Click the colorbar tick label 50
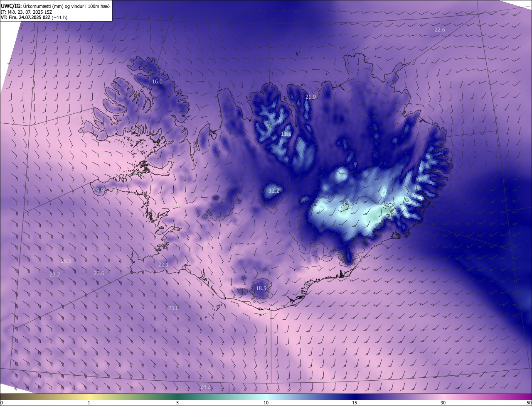 [x=529, y=403]
